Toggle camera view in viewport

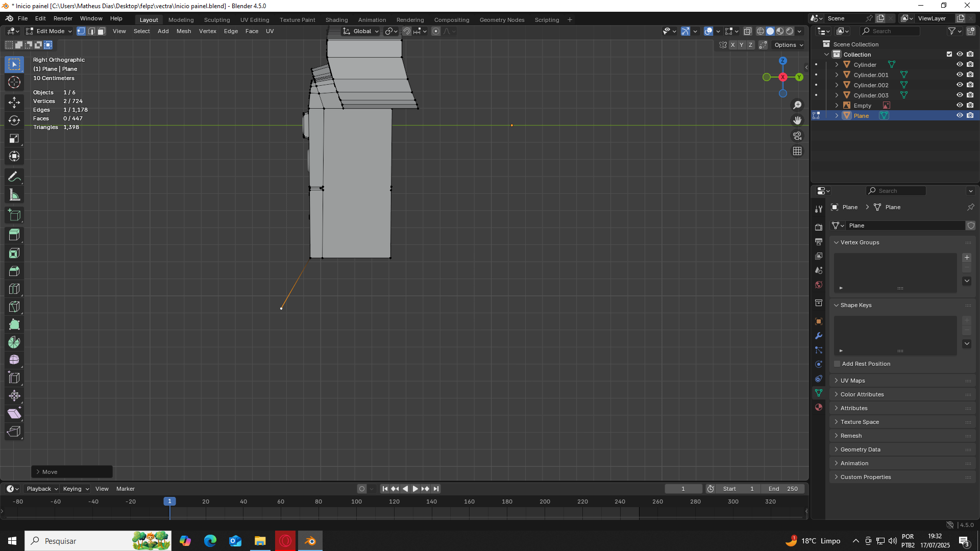point(797,136)
